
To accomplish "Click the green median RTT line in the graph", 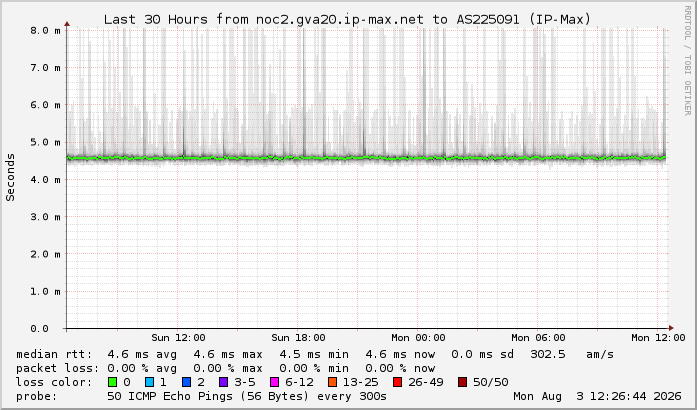I will [367, 158].
